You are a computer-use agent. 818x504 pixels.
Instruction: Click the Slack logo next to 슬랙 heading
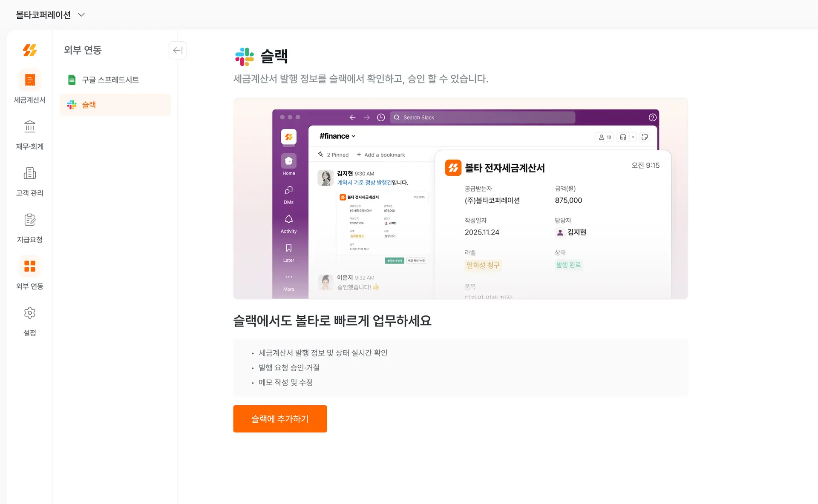[244, 56]
